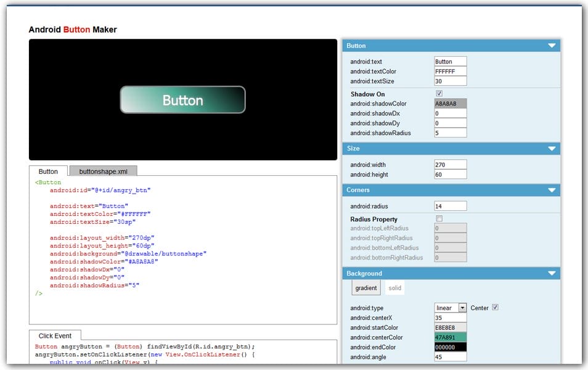Viewport: 588px width, 370px height.
Task: Edit the android:angle value
Action: [451, 357]
